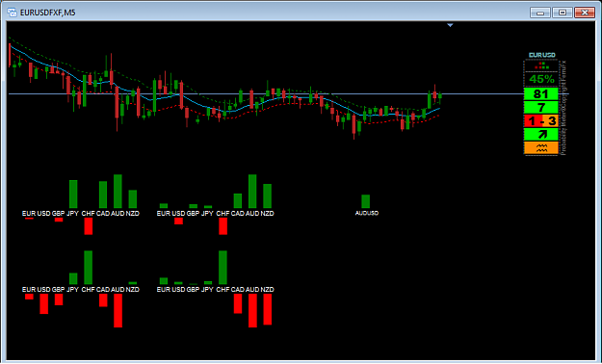Click red CHF bar in upper-left meter
Viewport: 602px width, 364px height.
[89, 226]
